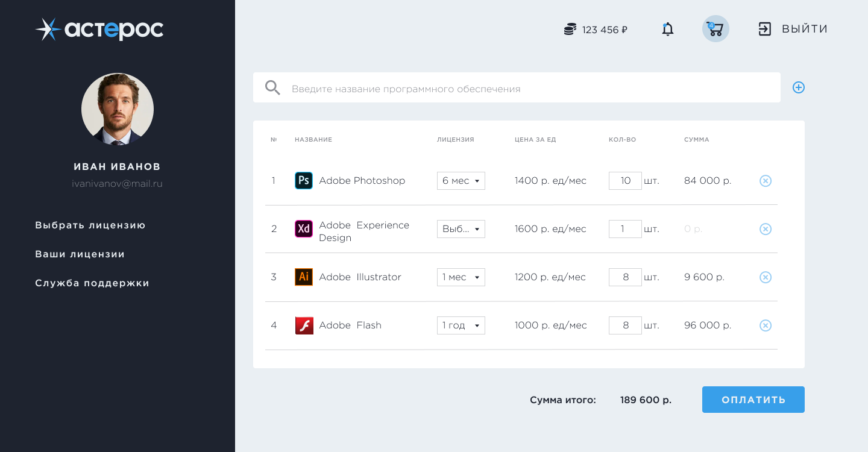Open the shopping cart
The image size is (868, 452).
click(715, 29)
